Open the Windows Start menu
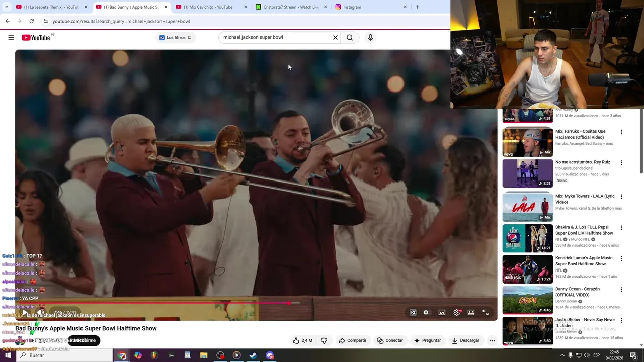This screenshot has width=644, height=362. tap(8, 355)
